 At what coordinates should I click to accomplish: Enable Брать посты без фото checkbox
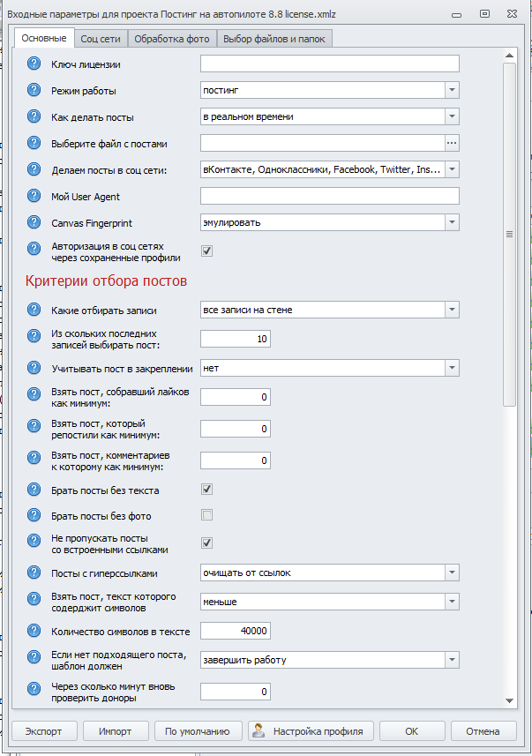(206, 515)
